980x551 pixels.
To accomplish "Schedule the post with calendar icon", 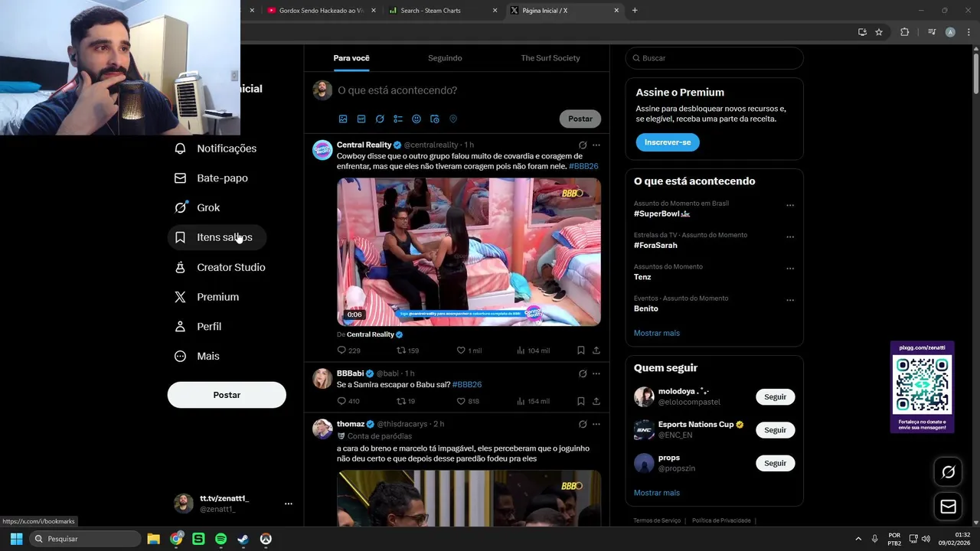I will click(435, 119).
